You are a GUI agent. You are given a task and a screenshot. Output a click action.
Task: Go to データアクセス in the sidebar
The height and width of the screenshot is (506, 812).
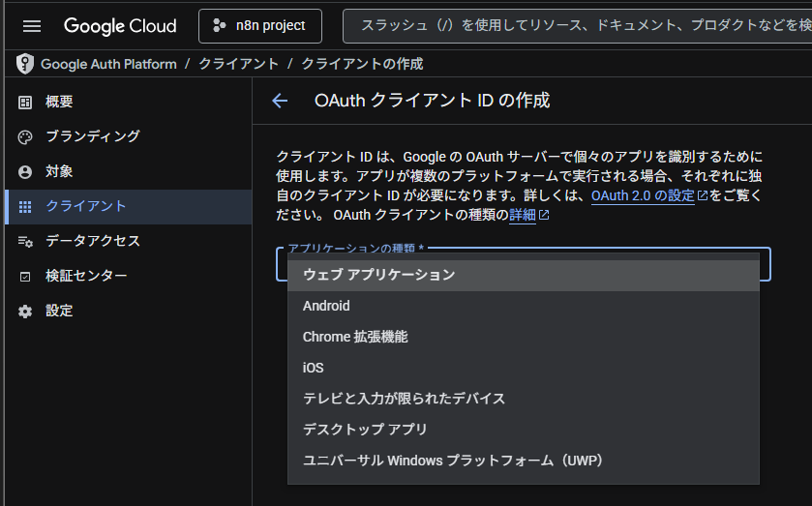click(x=93, y=241)
